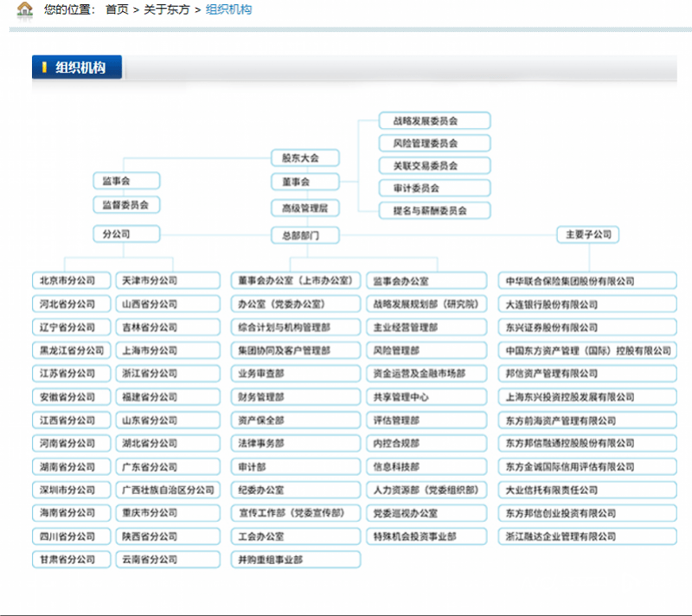692x616 pixels.
Task: Click the 总部部门 node
Action: coord(304,234)
